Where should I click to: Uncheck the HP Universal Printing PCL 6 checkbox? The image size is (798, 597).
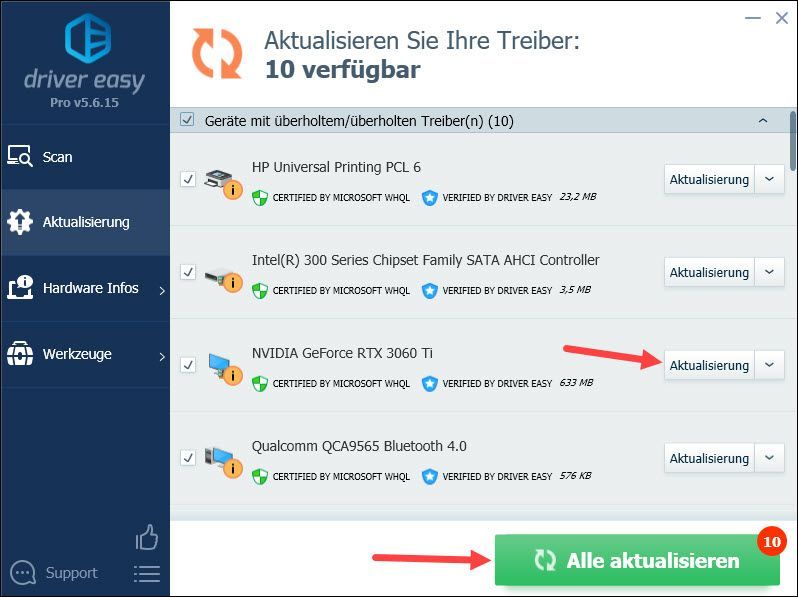pos(188,179)
